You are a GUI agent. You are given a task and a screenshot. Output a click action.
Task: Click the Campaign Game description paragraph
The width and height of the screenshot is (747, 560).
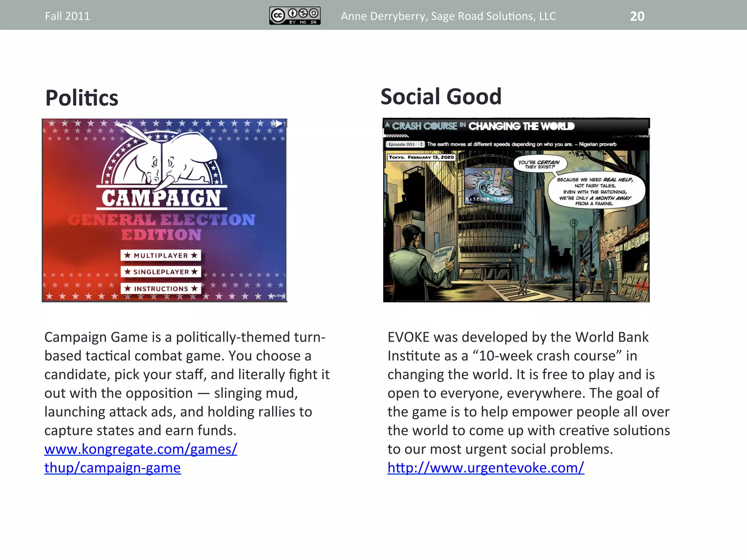point(187,384)
